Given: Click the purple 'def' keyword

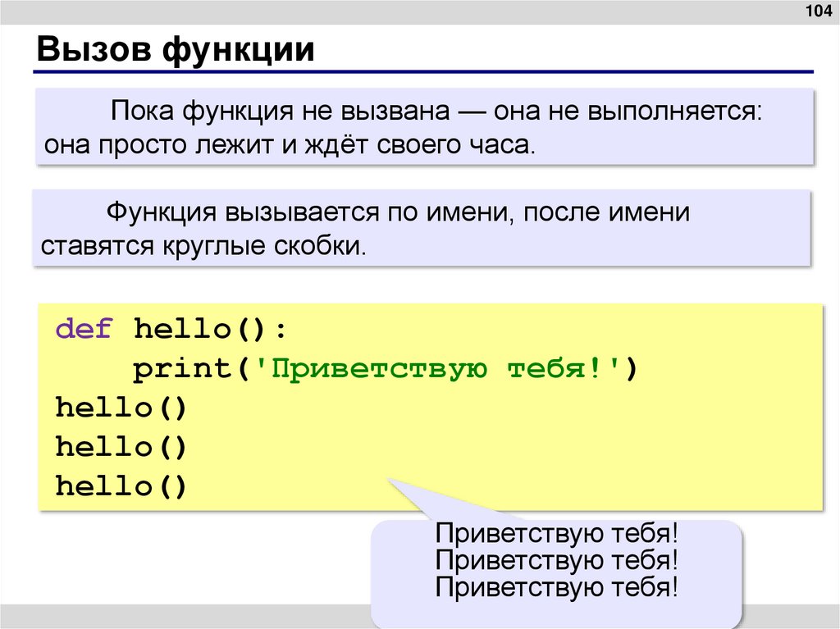Looking at the screenshot, I should pos(82,328).
